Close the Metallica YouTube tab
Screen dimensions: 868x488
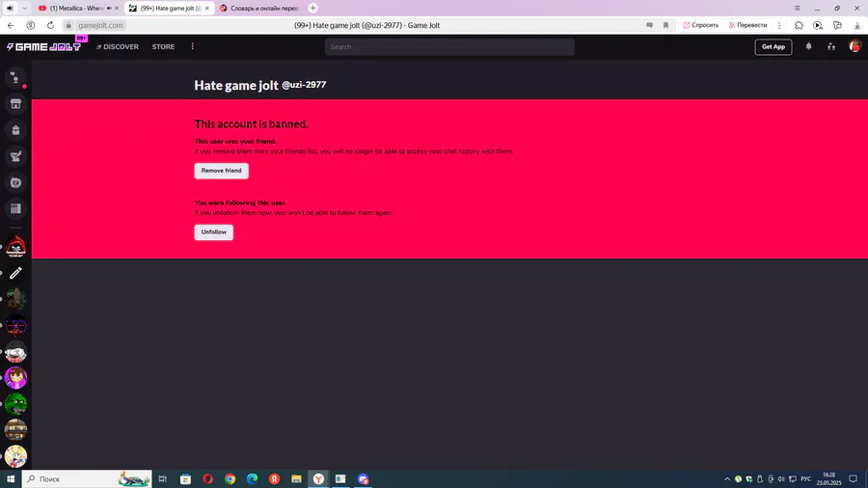(x=117, y=9)
